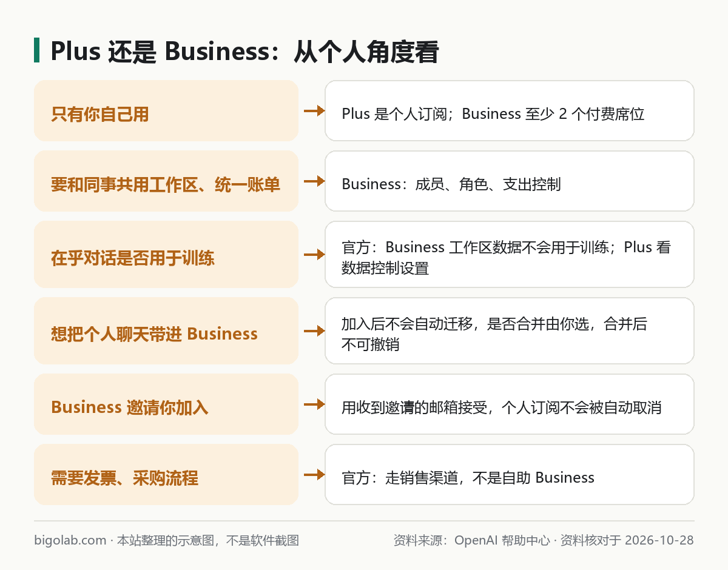Select the '要和同事共用工作区、统一账单' card

[x=166, y=181]
